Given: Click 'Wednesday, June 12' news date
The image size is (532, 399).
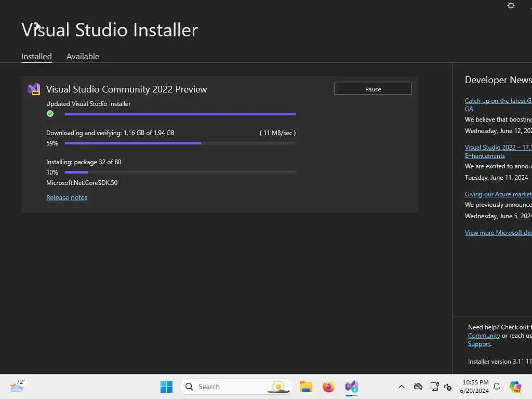Looking at the screenshot, I should point(498,131).
